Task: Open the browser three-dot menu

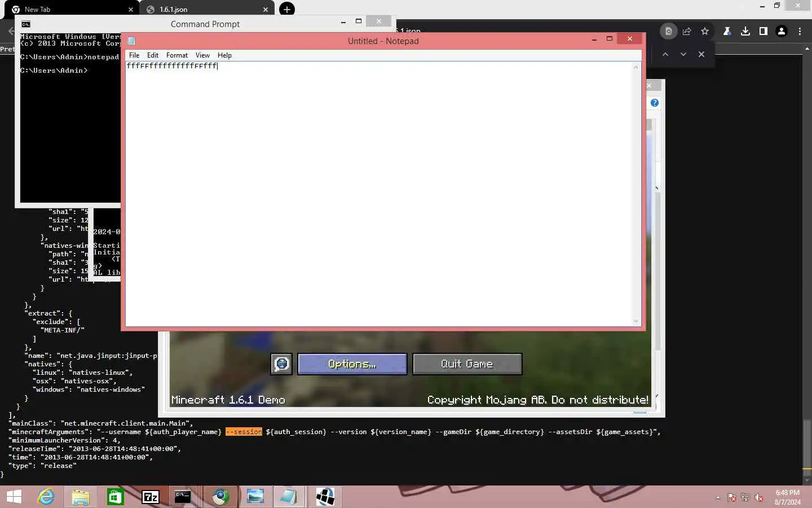Action: coord(800,32)
